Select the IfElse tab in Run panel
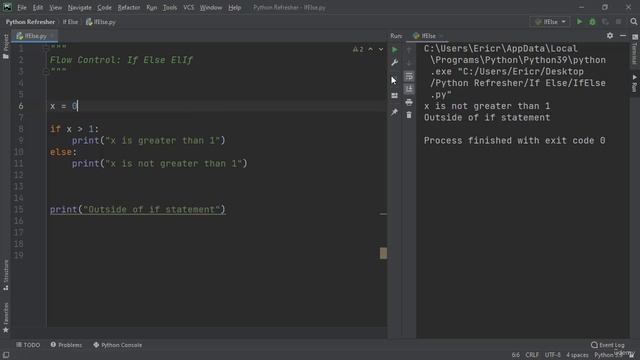This screenshot has height=360, width=640. point(427,36)
